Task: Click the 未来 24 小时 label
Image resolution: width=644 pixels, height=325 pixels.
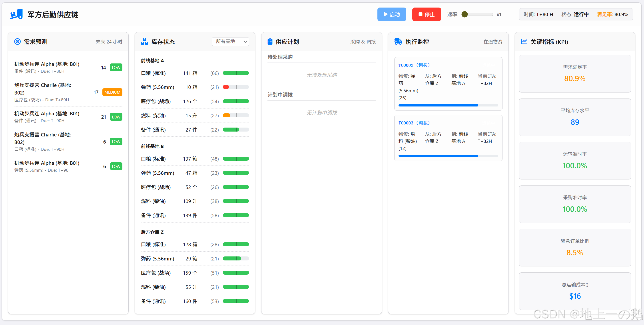Action: coord(109,42)
